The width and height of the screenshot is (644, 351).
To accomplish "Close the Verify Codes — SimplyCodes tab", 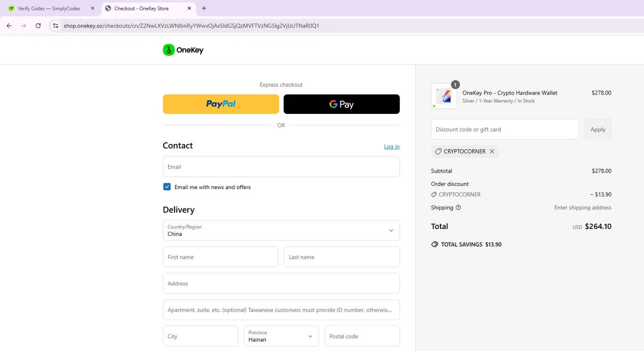I will 92,8.
